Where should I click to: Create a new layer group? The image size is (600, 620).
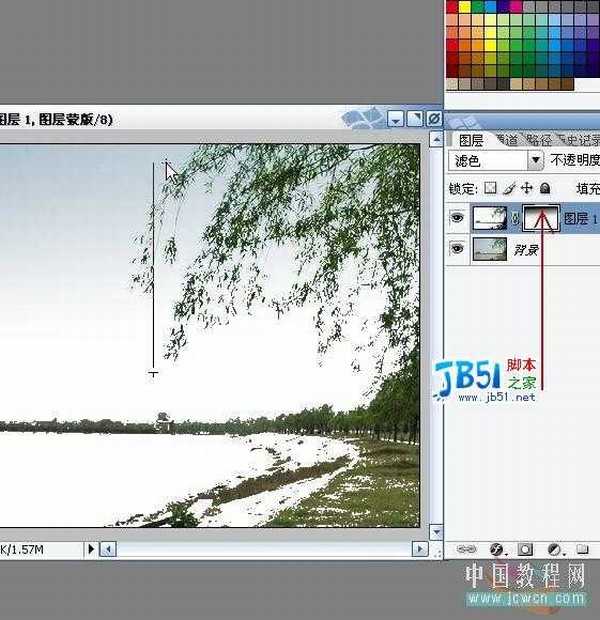[x=582, y=549]
